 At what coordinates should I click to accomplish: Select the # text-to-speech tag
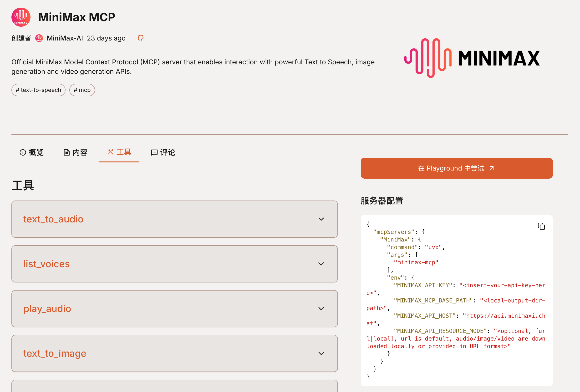pyautogui.click(x=38, y=90)
